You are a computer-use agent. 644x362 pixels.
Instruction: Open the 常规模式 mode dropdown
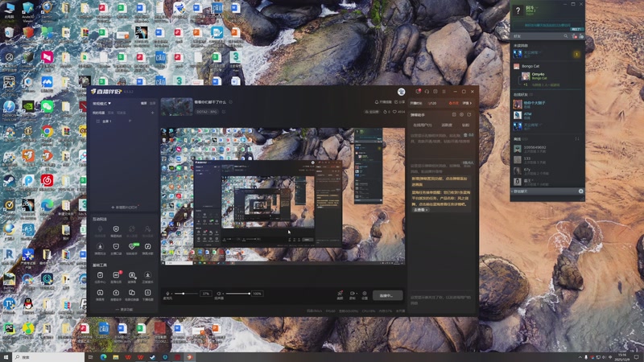(102, 104)
